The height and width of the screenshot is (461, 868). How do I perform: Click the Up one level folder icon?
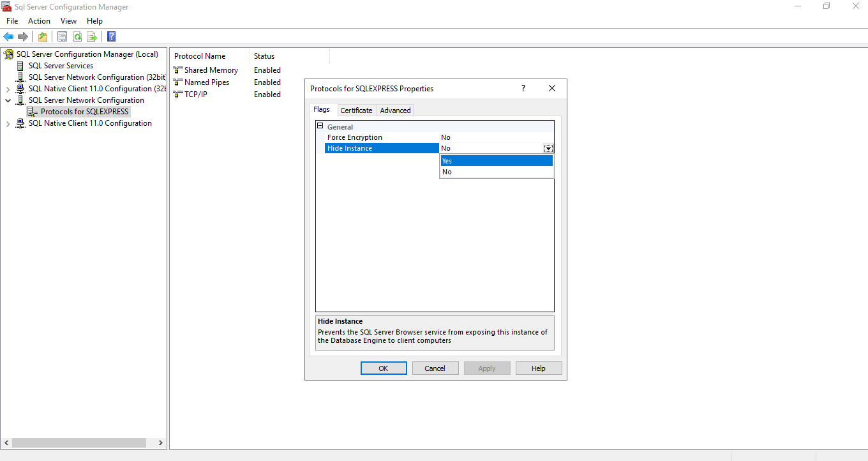43,36
